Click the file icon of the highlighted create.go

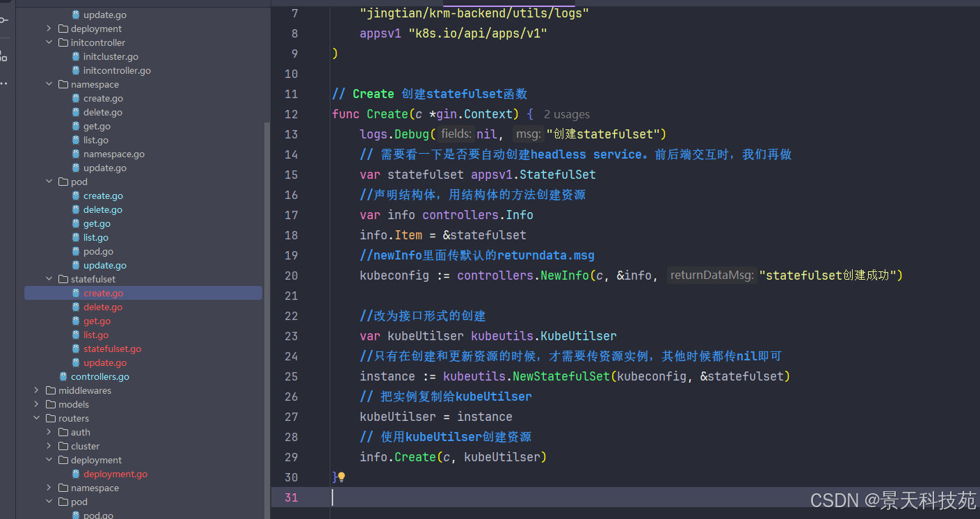click(x=76, y=293)
